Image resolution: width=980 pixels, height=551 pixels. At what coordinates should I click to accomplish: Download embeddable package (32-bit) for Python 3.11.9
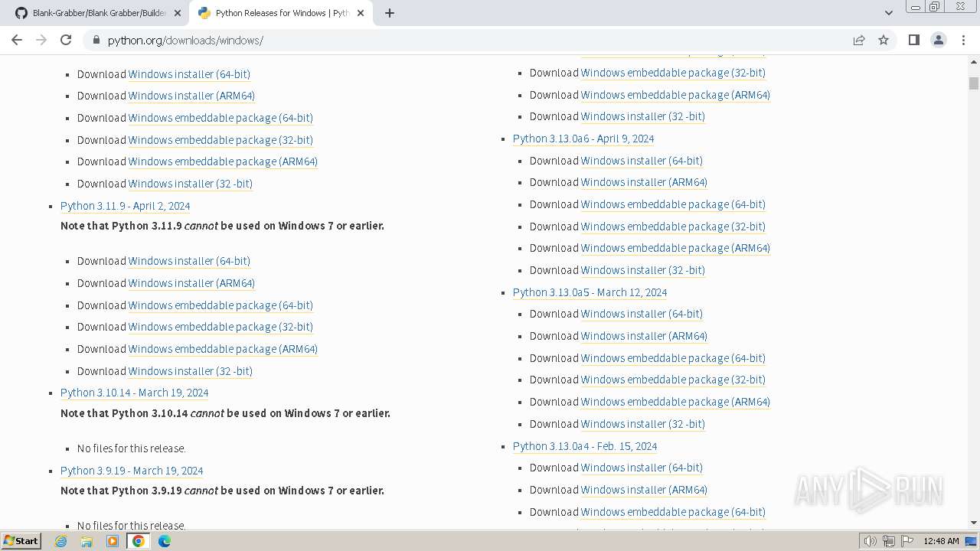[220, 327]
